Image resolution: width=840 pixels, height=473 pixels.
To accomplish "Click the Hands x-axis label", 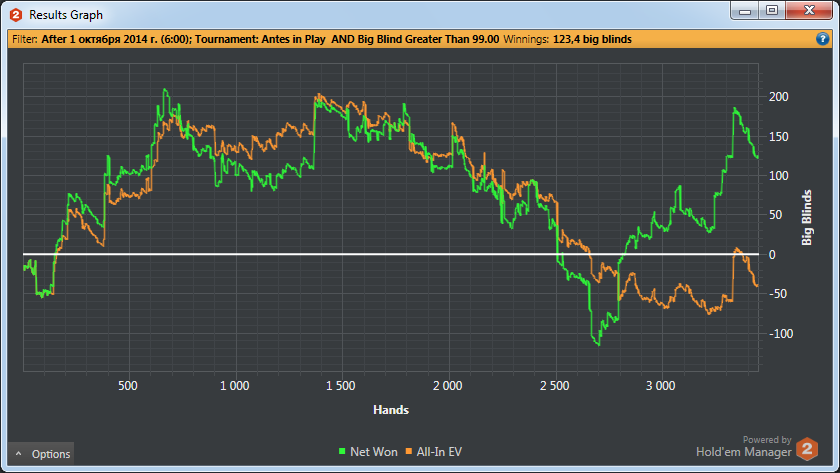I will [x=390, y=409].
